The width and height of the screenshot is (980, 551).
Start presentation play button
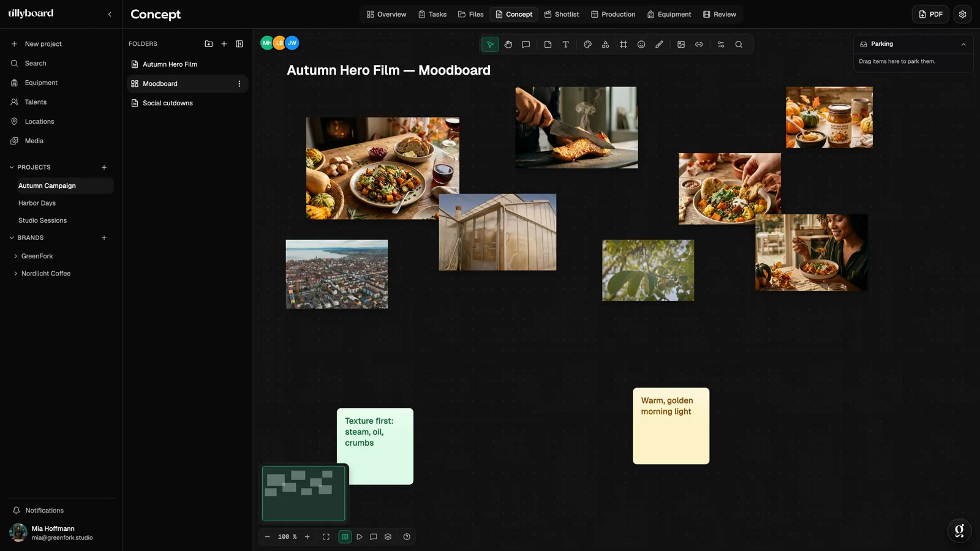point(360,537)
